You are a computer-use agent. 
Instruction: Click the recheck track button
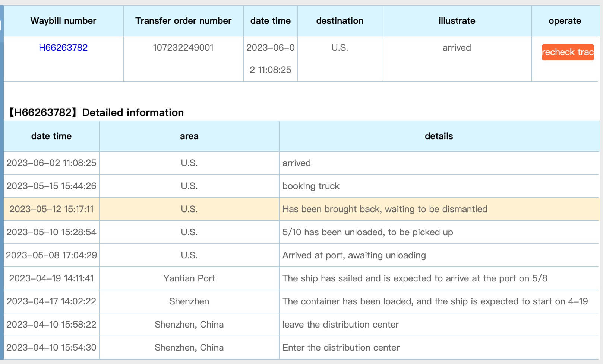coord(568,52)
